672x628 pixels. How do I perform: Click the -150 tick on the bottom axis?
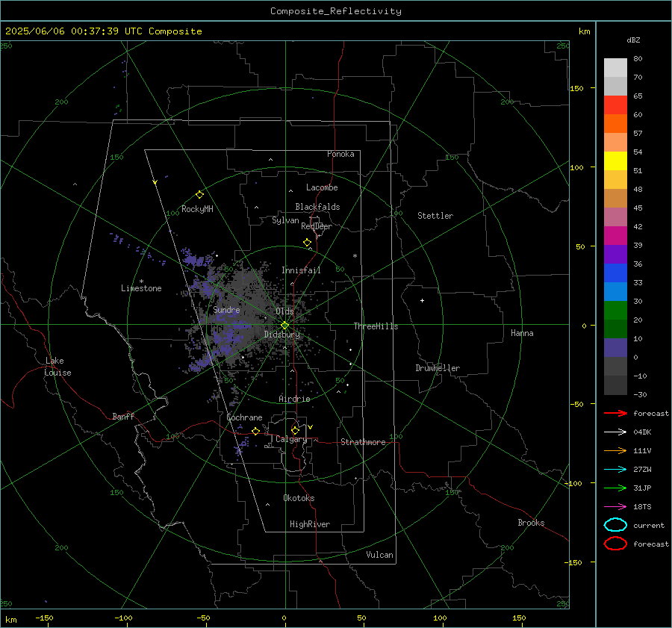tap(44, 618)
